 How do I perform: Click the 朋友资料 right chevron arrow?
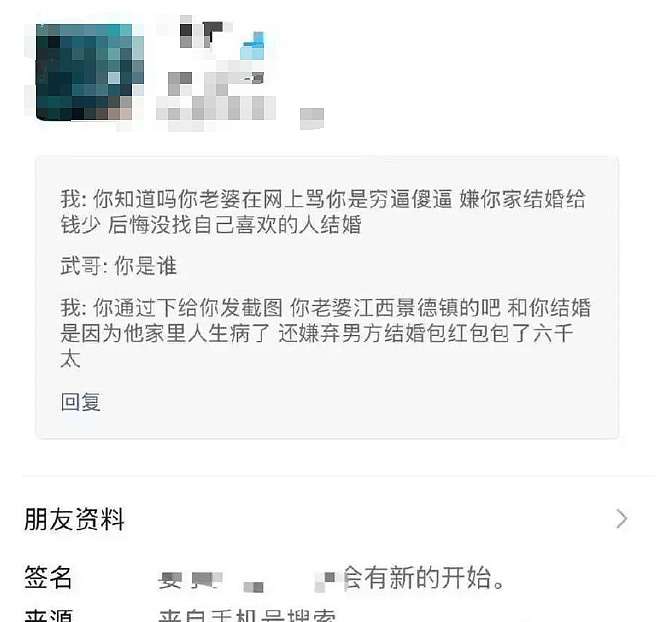[x=622, y=519]
